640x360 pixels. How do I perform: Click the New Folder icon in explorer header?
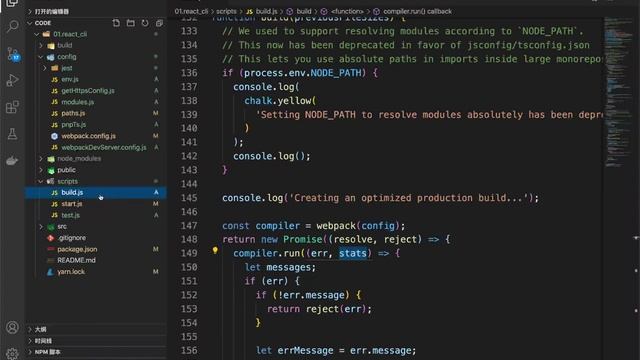tap(131, 23)
